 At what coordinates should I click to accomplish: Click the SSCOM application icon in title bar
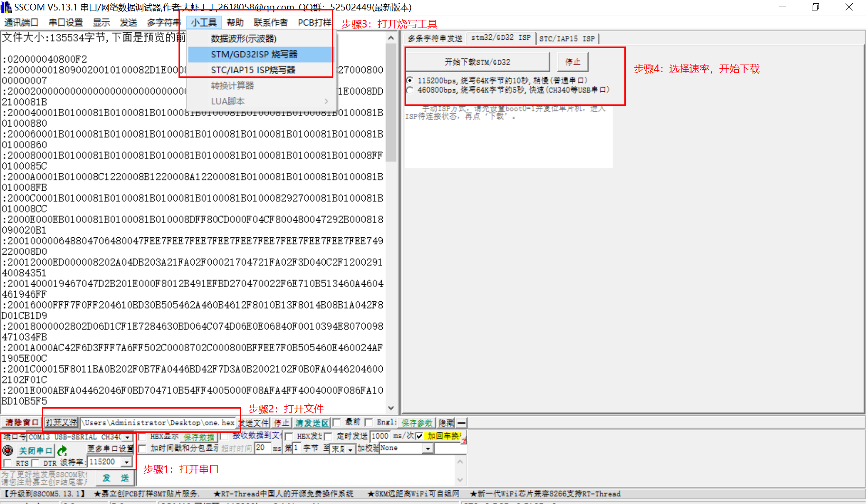coord(6,7)
